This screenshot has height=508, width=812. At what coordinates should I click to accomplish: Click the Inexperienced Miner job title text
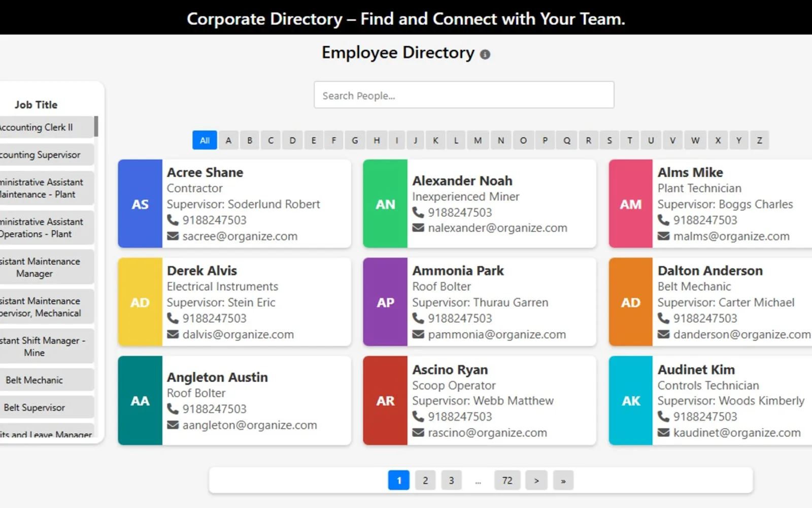466,197
